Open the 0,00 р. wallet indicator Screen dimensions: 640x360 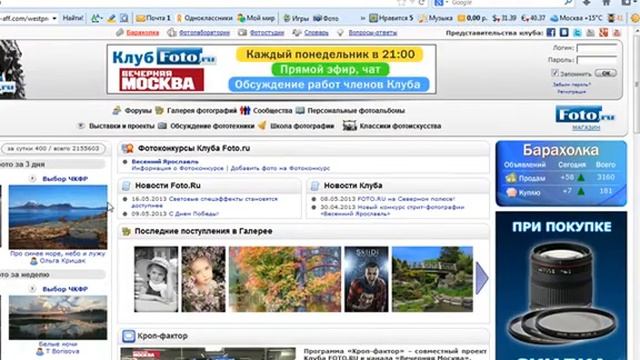tap(472, 18)
